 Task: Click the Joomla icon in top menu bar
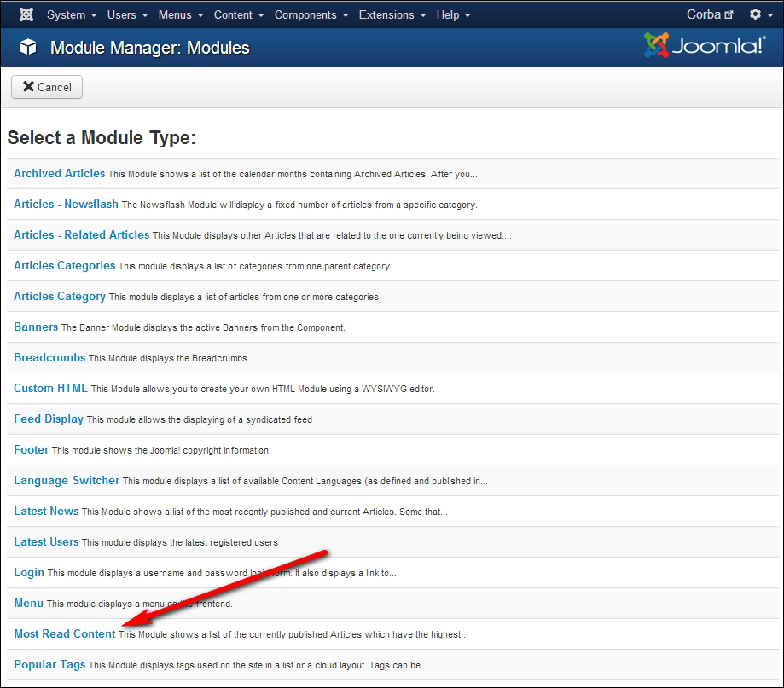(x=26, y=14)
